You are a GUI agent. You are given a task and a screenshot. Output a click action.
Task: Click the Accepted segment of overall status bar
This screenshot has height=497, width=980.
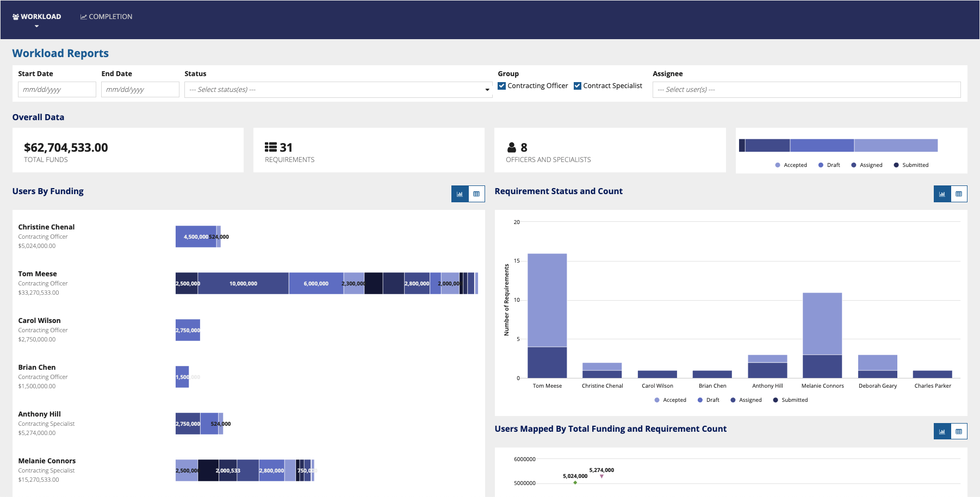896,145
